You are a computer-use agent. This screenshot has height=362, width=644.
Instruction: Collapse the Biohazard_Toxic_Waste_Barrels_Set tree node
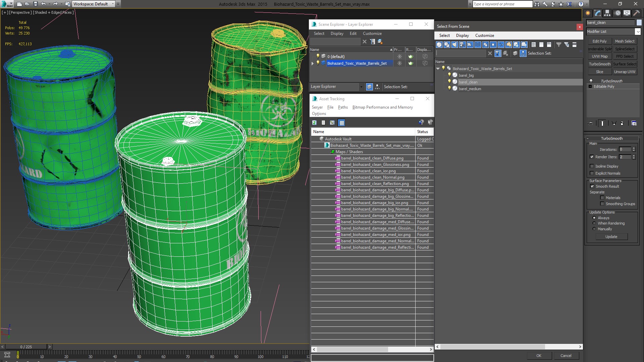(x=438, y=69)
